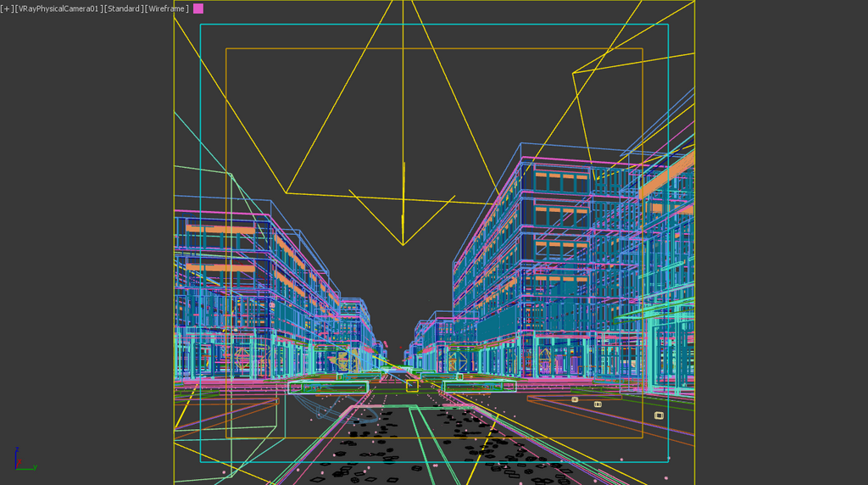Viewport: 868px width, 485px height.
Task: Click the dark sky gap between distant buildings
Action: point(394,331)
